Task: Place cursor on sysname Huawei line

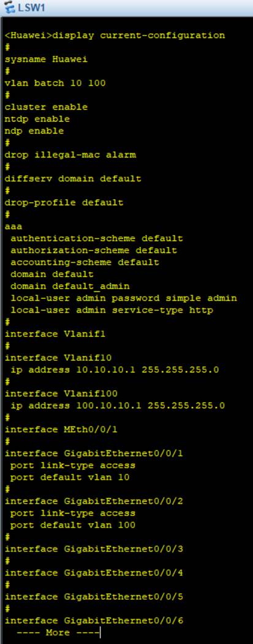Action: pyautogui.click(x=46, y=59)
